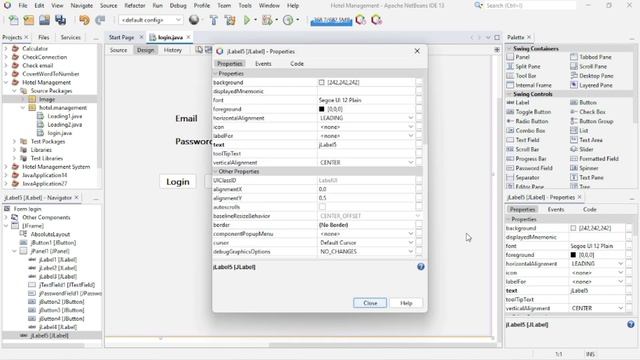Click the globe browser icon in toolbar
This screenshot has width=640, height=360.
[x=194, y=20]
